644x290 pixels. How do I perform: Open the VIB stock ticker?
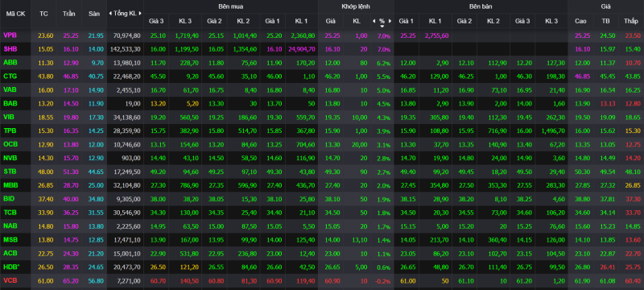pos(9,117)
